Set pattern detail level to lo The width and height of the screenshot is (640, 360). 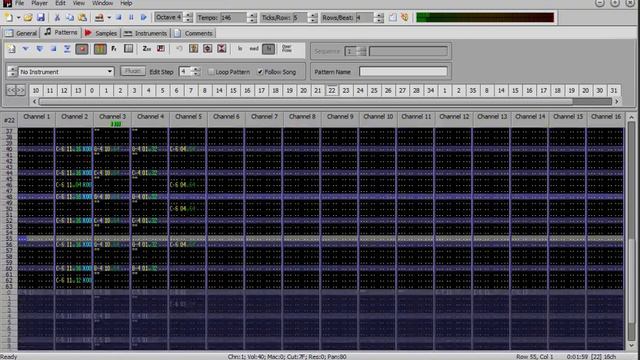pos(240,49)
